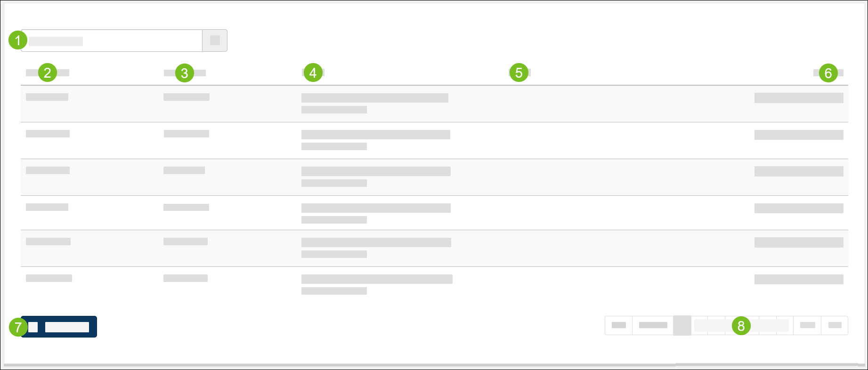The image size is (868, 370).
Task: Click the second-to-last pagination button
Action: point(807,325)
